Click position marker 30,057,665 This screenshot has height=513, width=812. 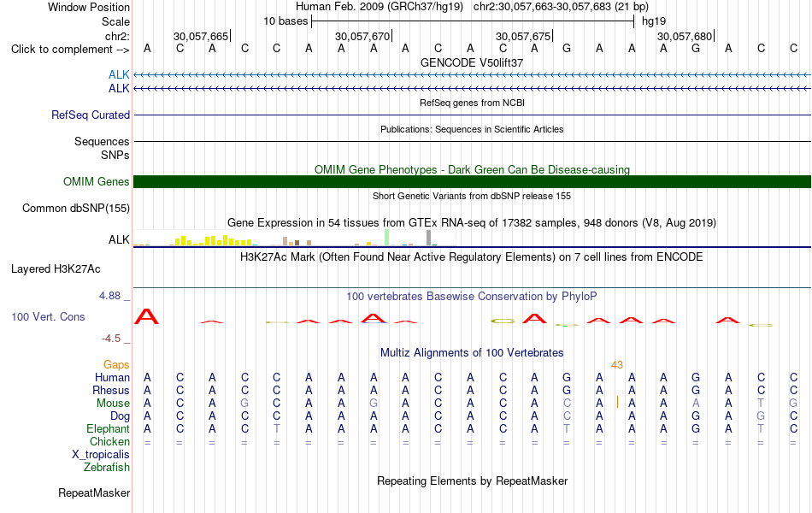pos(201,36)
